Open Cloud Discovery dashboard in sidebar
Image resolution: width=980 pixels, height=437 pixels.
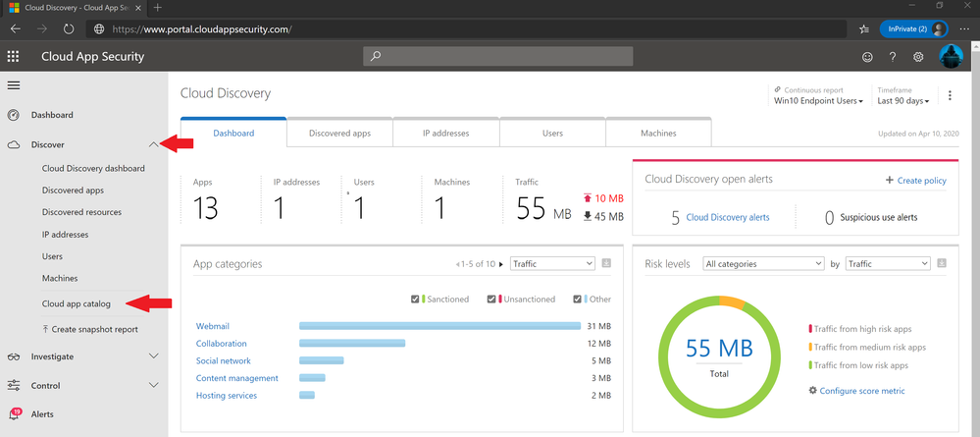93,168
